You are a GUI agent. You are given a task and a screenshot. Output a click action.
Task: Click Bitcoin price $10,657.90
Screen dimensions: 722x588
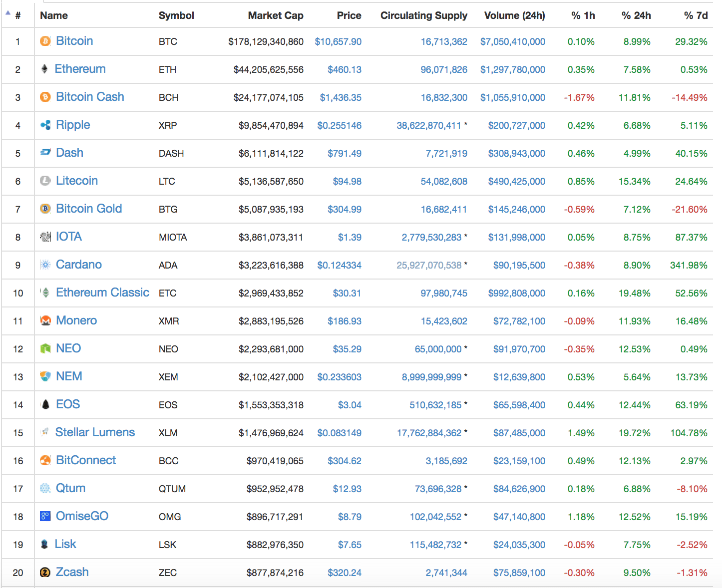pyautogui.click(x=338, y=41)
